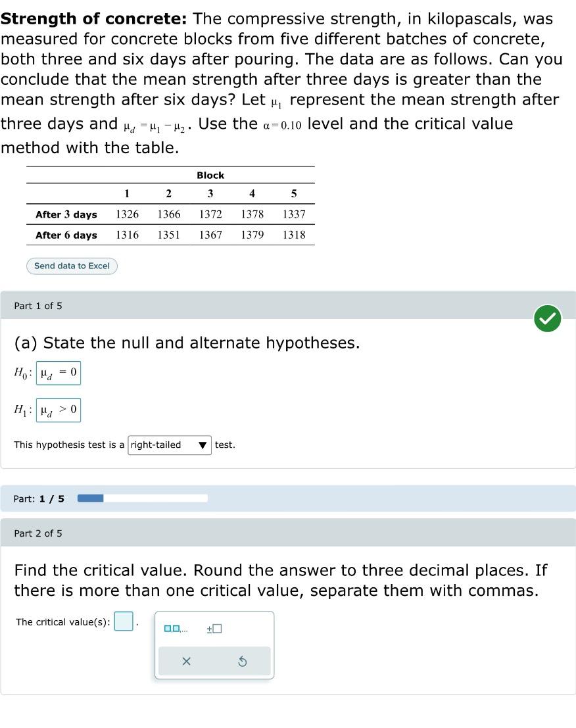Open the right-tailed test type dropdown
The width and height of the screenshot is (576, 728).
(x=169, y=445)
